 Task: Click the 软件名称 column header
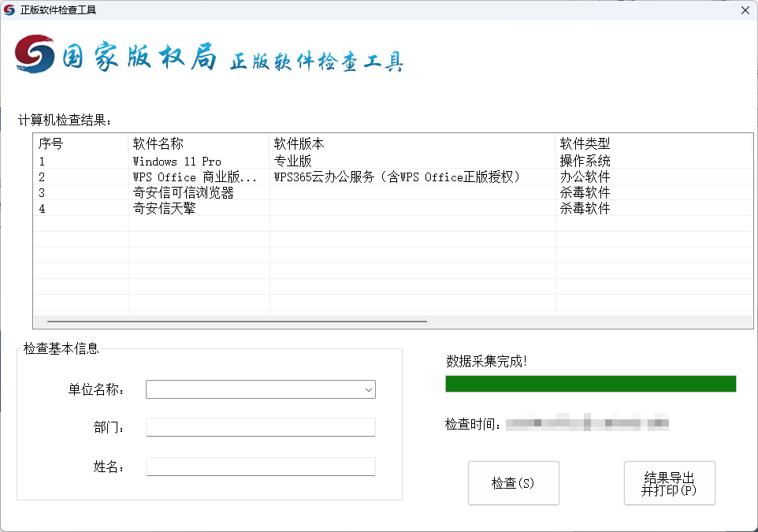click(199, 143)
